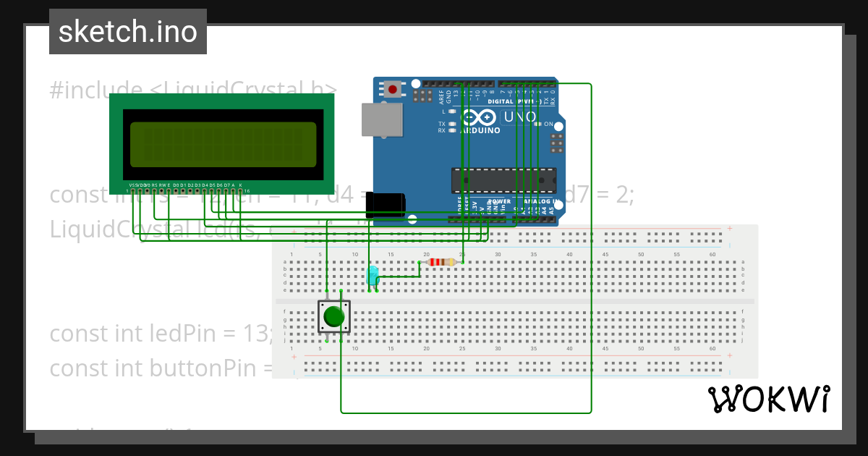Click the Arduino ON power indicator
Screen dimensions: 868x456
543,124
